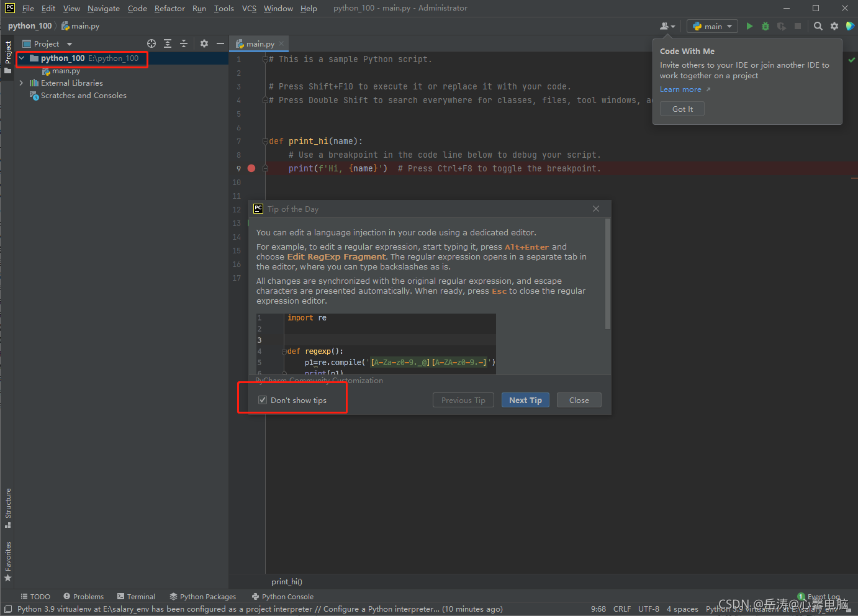Screen dimensions: 858x616
Task: Toggle the breakpoint on line 9
Action: point(251,168)
